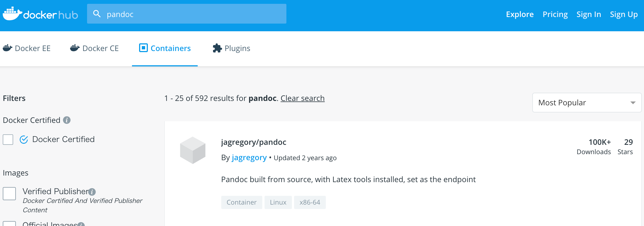Click the Plugins puzzle piece icon
Screen dimensions: 644x226
[217, 48]
